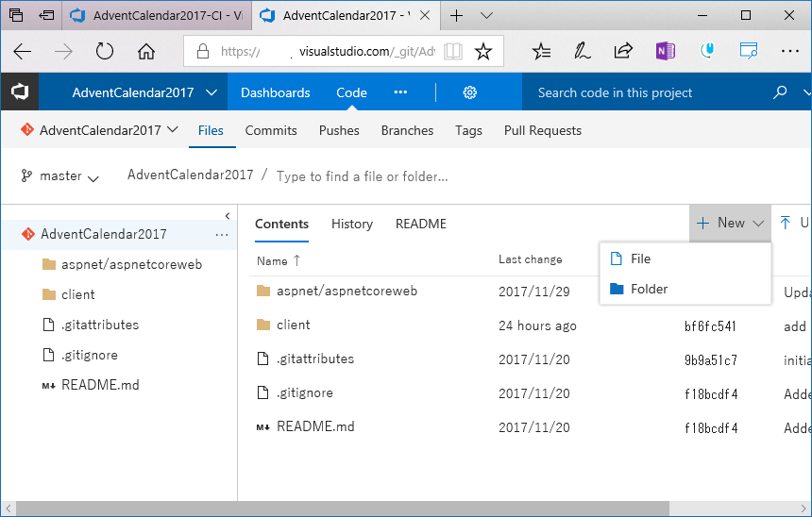This screenshot has height=517, width=812.
Task: Open a new tab with plus icon
Action: point(456,15)
